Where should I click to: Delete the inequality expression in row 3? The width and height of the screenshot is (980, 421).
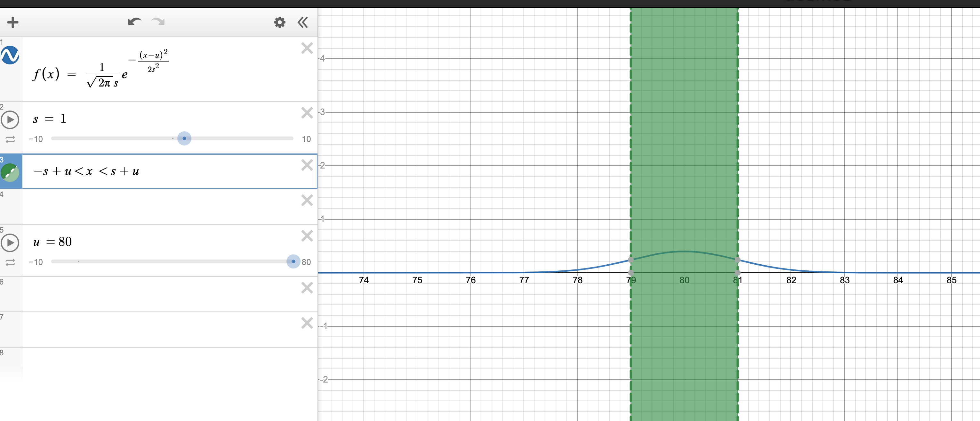(307, 165)
